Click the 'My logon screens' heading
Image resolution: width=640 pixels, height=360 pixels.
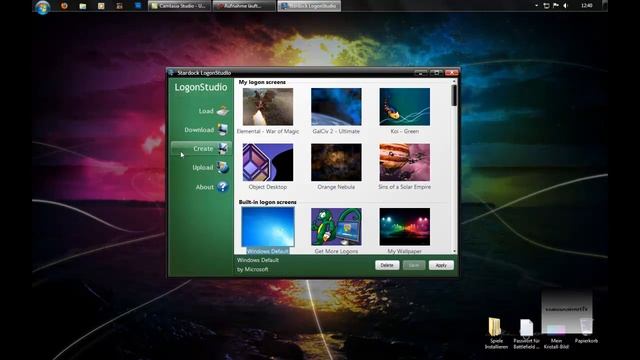coord(262,82)
